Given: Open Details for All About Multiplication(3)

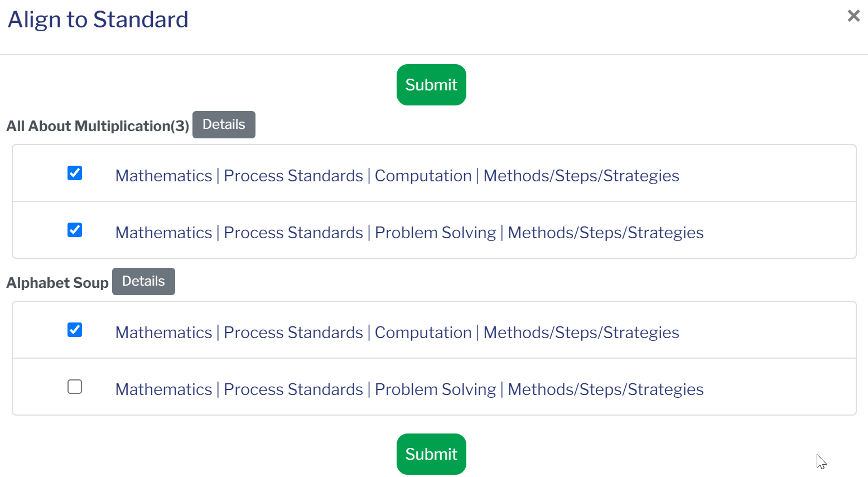Looking at the screenshot, I should click(224, 124).
